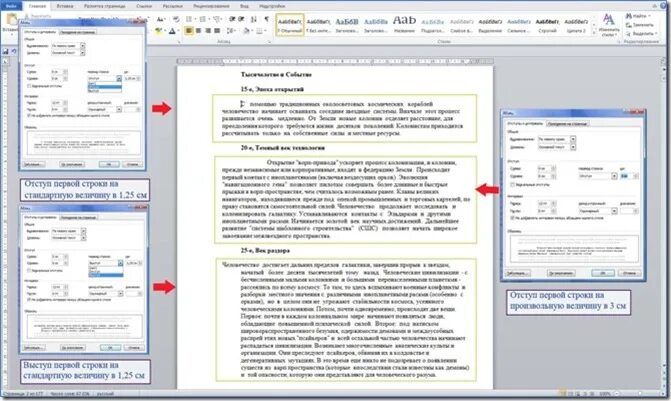671x401 pixels.
Task: Open Change Styles (Изменить стили) button
Action: [609, 25]
